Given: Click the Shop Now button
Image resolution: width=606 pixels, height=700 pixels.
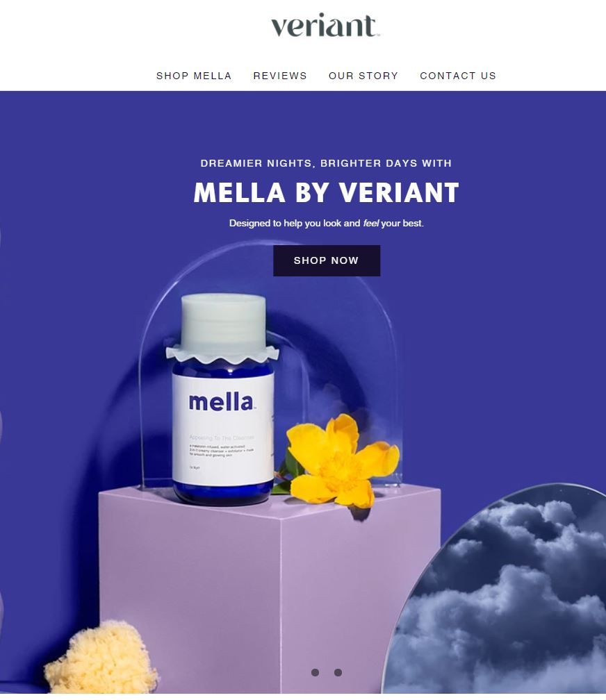Looking at the screenshot, I should click(327, 260).
